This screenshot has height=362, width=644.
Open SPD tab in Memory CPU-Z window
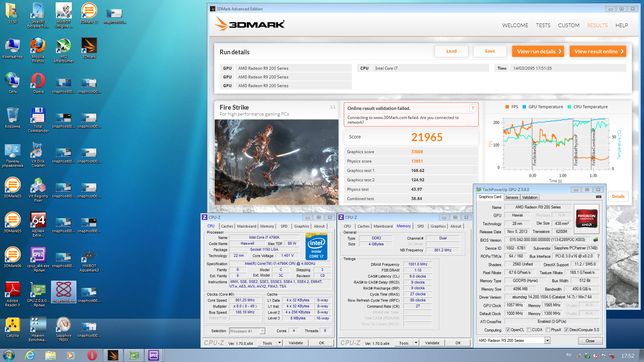click(420, 226)
